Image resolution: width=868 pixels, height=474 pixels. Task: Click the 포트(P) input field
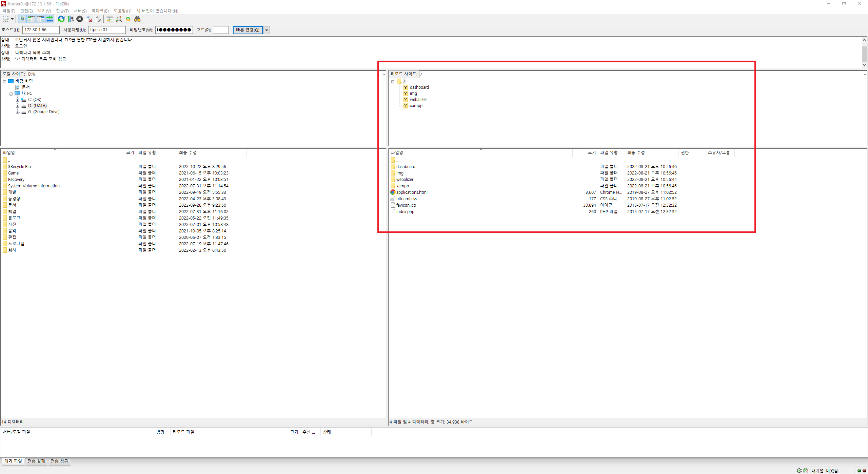click(221, 30)
